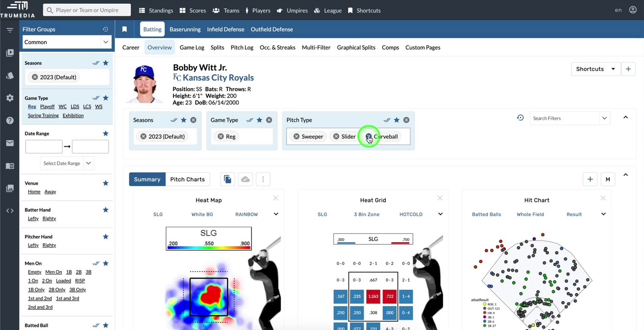Open Umpires in top navigation

click(292, 10)
